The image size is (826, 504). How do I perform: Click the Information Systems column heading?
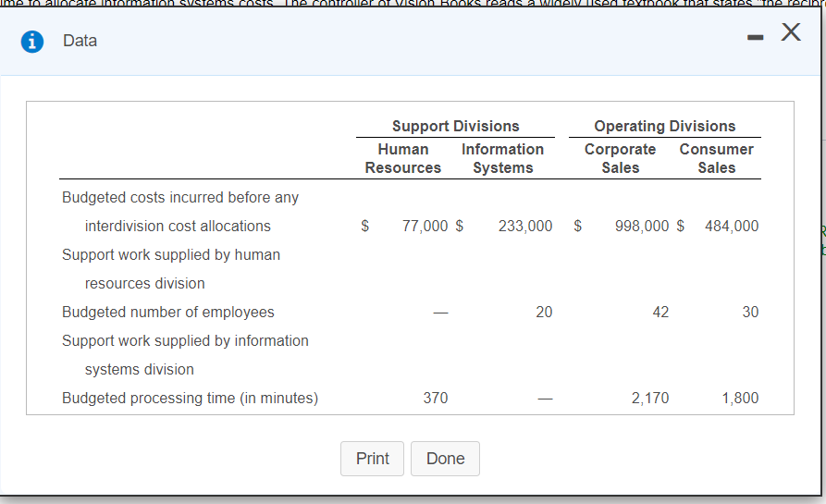coord(502,158)
